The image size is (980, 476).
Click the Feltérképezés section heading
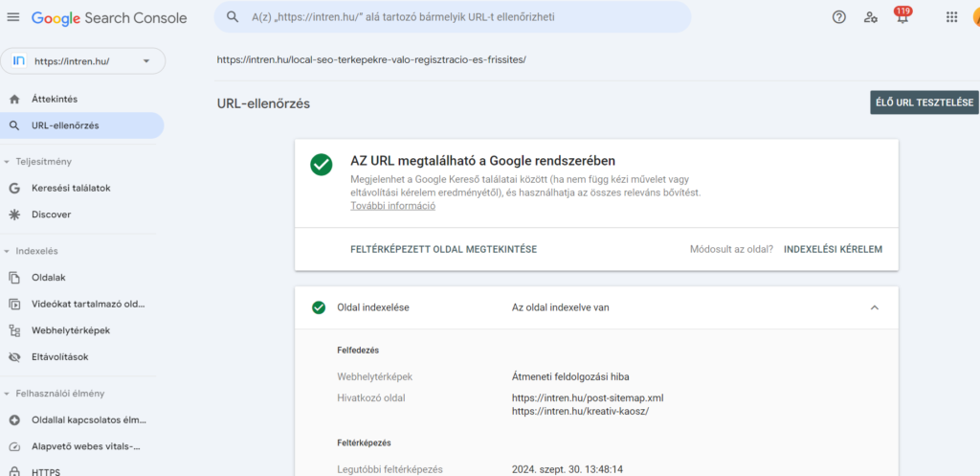[364, 442]
